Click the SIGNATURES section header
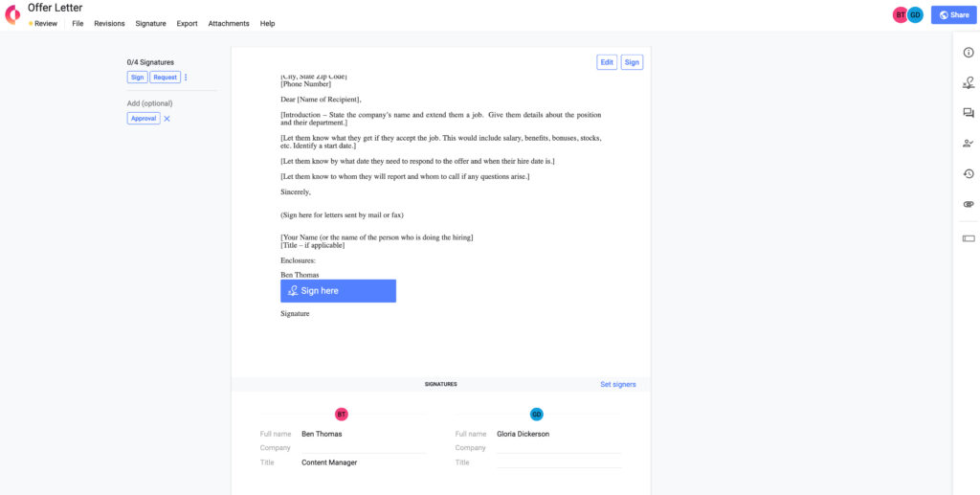Image resolution: width=980 pixels, height=495 pixels. coord(440,384)
